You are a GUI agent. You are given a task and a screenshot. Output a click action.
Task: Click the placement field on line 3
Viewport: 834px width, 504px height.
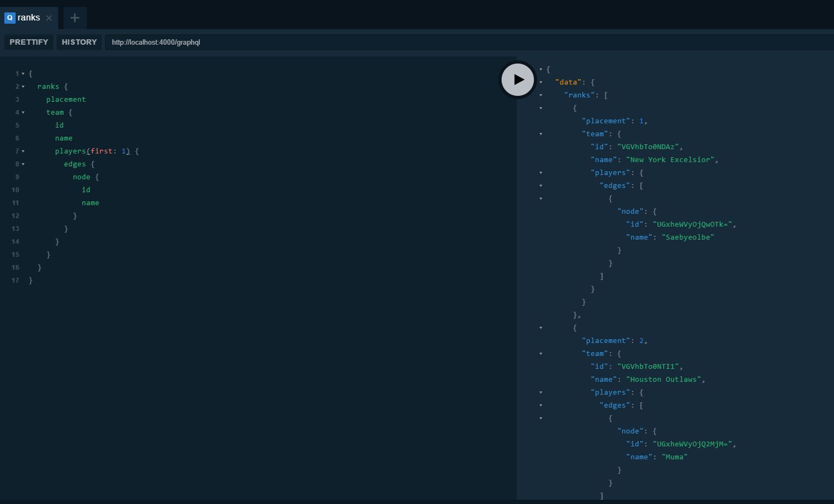click(x=66, y=99)
